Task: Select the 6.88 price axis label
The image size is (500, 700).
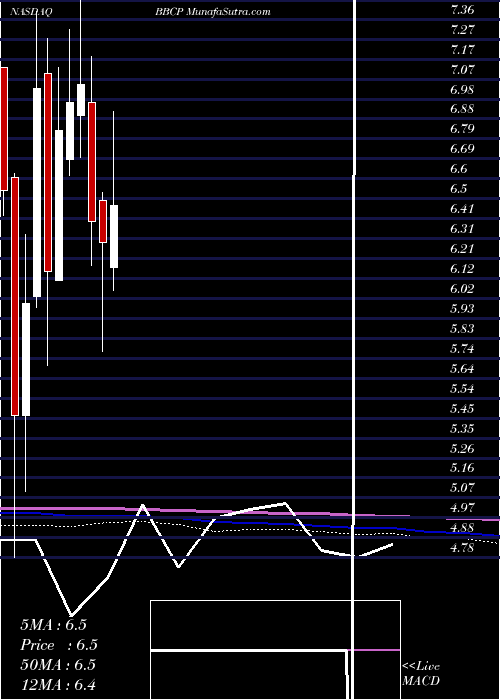Action: pos(462,109)
